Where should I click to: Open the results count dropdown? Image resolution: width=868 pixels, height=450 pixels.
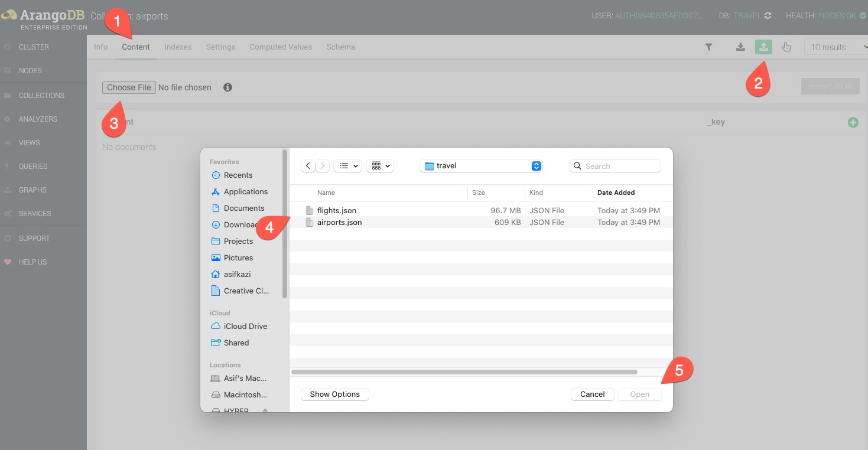[x=836, y=47]
